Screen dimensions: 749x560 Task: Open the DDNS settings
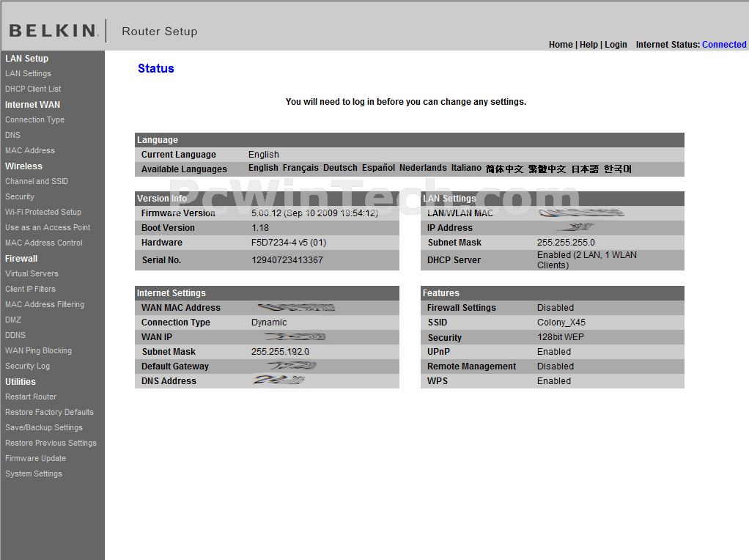click(15, 336)
